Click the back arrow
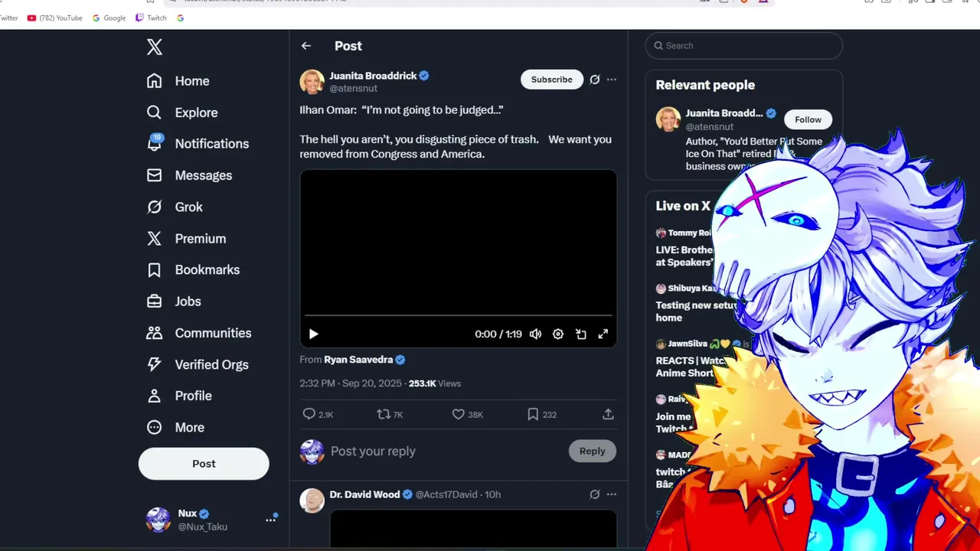The image size is (980, 551). coord(306,46)
